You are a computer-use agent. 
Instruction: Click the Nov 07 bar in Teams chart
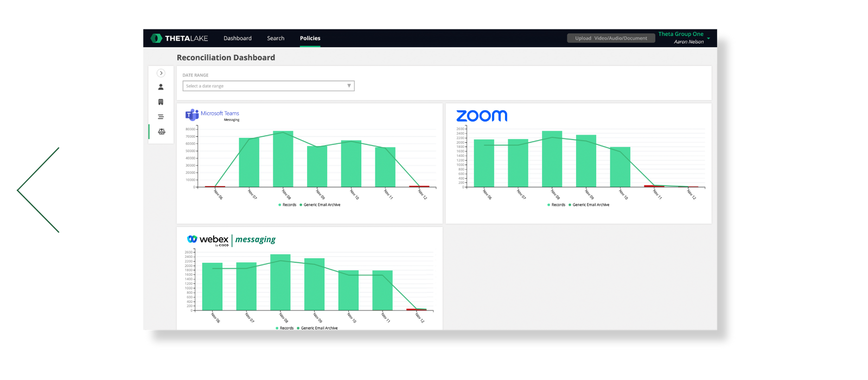249,162
